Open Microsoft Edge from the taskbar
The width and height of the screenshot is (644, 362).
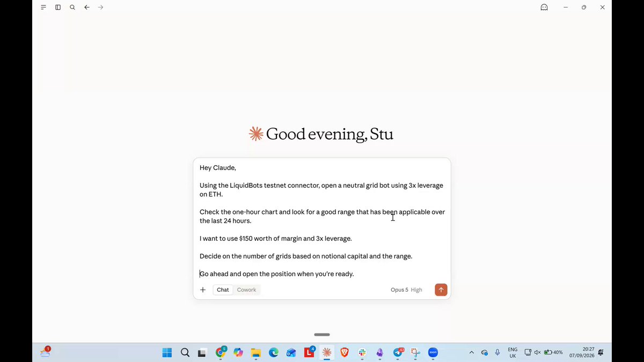click(274, 352)
